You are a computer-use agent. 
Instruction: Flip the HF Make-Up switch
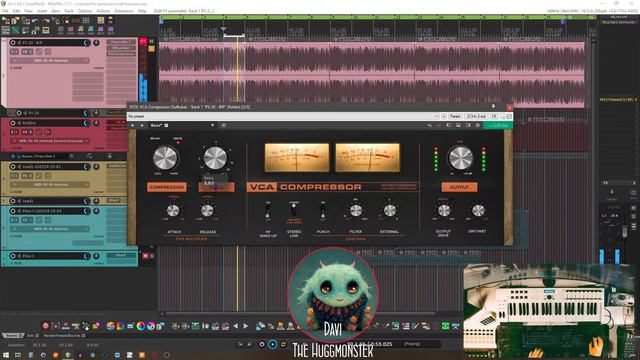tap(267, 211)
